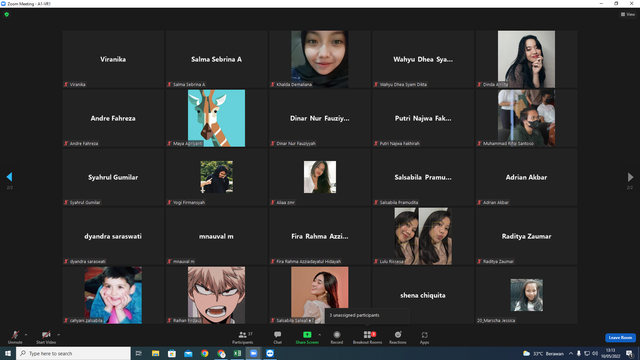
Task: Select Yogi Firmansyah's profile picture
Action: coord(216,177)
